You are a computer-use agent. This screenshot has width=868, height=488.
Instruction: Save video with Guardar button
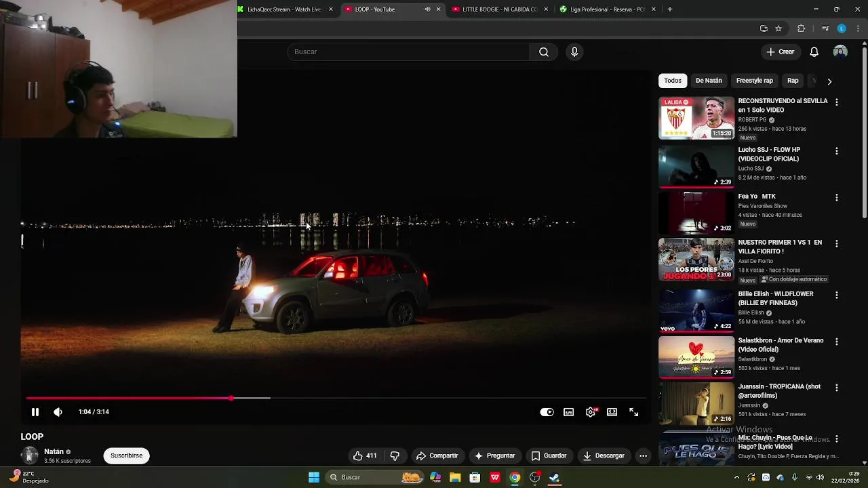point(549,455)
